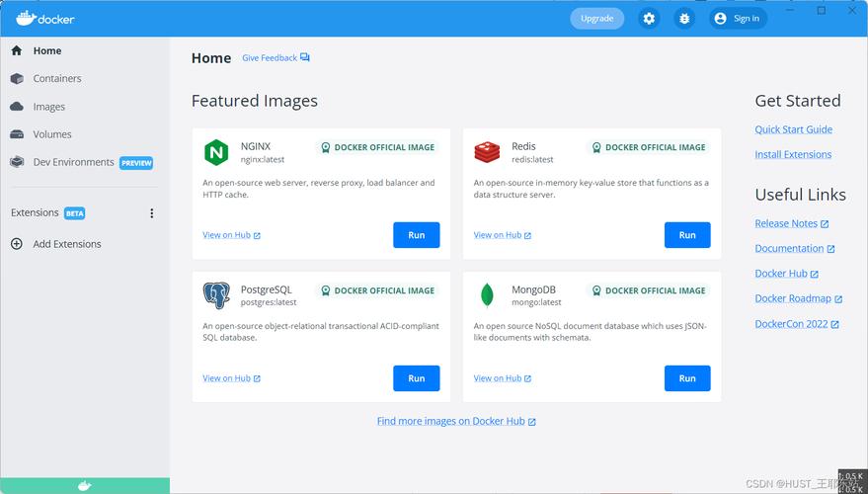Run the MongoDB image

click(687, 378)
